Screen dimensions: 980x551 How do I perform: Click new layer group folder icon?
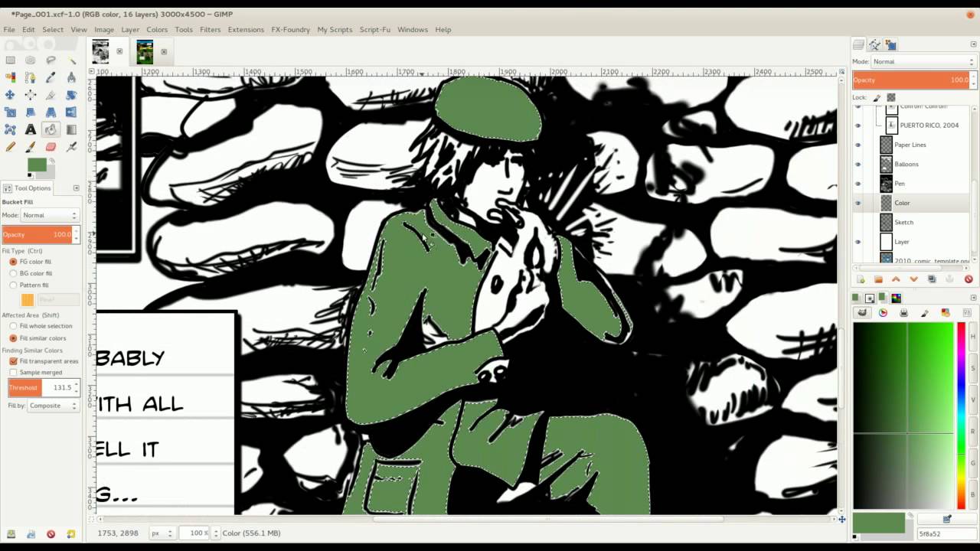(878, 279)
